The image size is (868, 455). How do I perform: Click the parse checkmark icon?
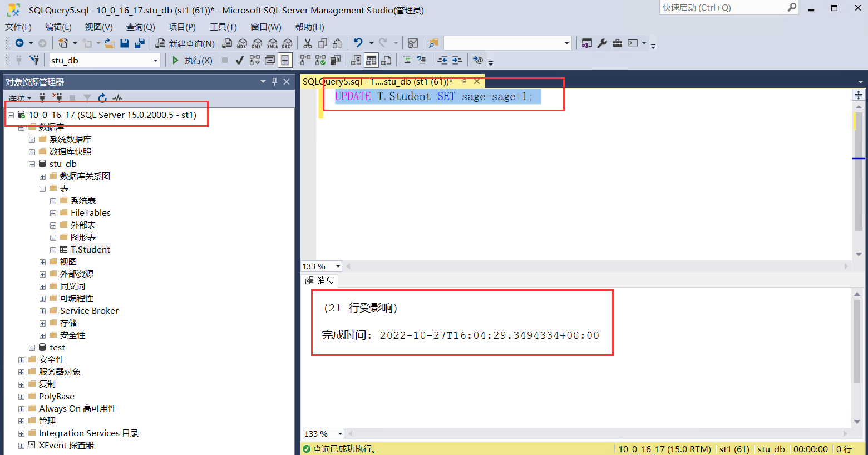240,60
